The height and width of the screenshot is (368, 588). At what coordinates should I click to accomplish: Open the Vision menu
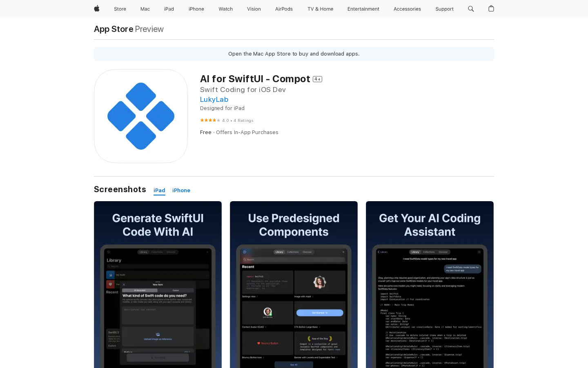pyautogui.click(x=254, y=9)
